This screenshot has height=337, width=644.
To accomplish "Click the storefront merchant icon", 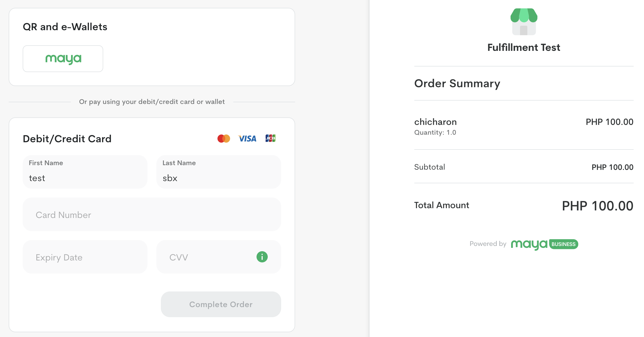I will tap(524, 22).
